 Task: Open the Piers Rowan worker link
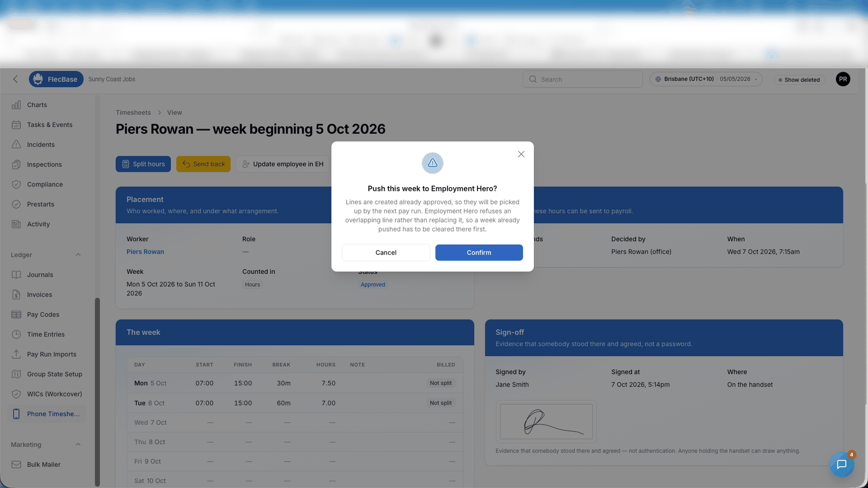145,252
